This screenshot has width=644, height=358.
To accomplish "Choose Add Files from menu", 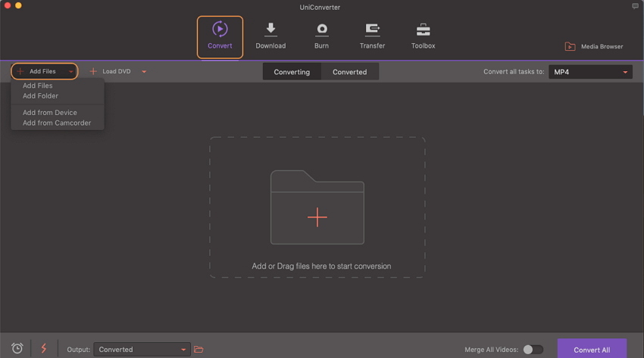I will click(x=37, y=86).
